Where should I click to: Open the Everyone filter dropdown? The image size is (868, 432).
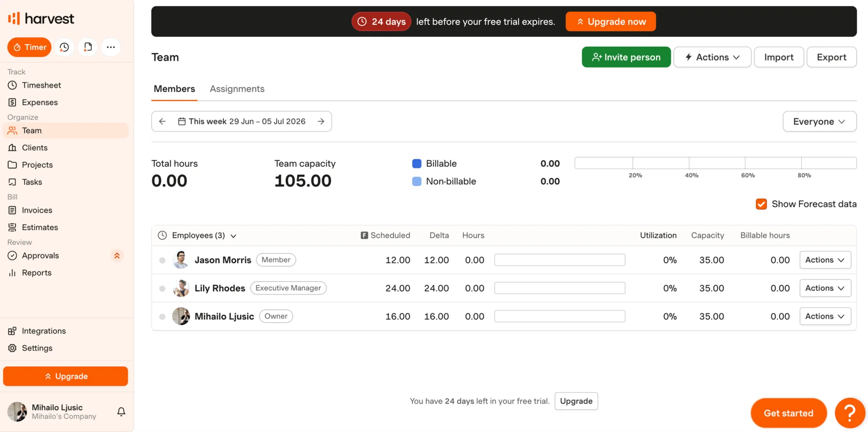819,121
